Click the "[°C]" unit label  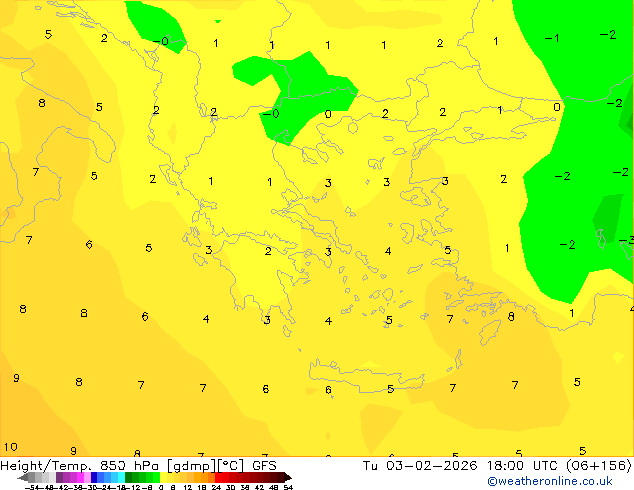point(231,466)
